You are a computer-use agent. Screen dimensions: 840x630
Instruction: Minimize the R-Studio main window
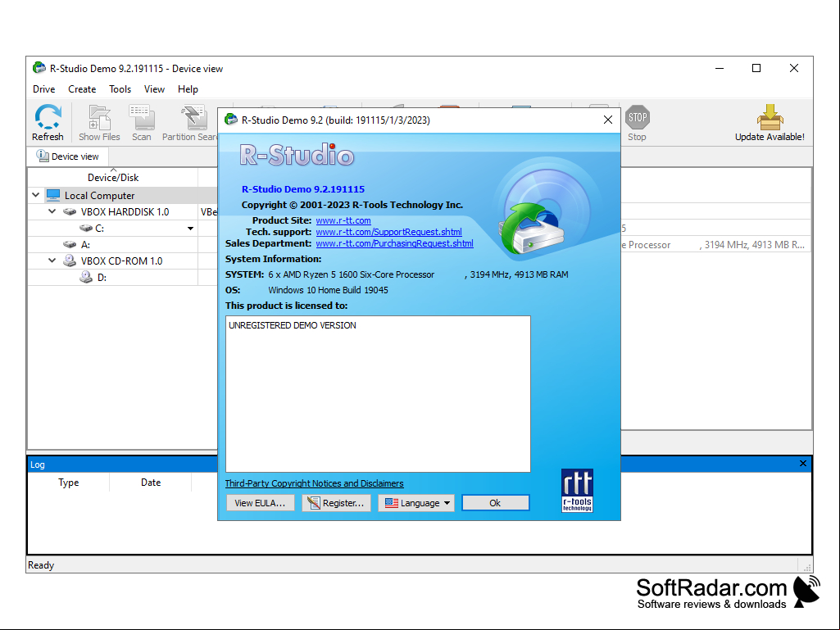click(x=720, y=68)
